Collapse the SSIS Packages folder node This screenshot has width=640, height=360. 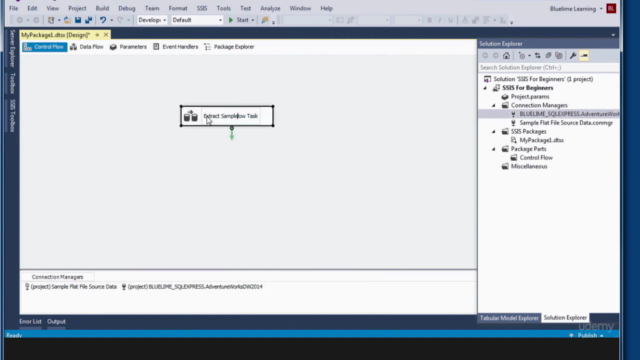(x=493, y=132)
